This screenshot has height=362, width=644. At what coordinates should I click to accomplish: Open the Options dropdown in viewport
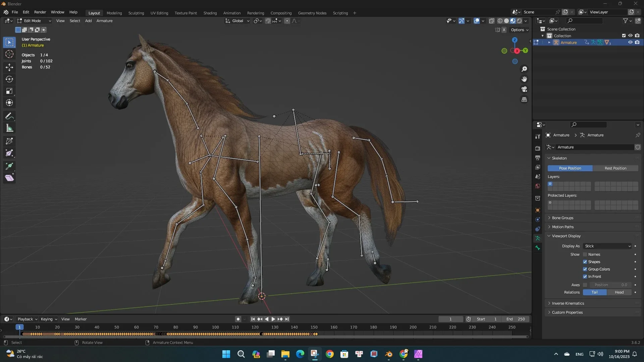[x=520, y=30]
